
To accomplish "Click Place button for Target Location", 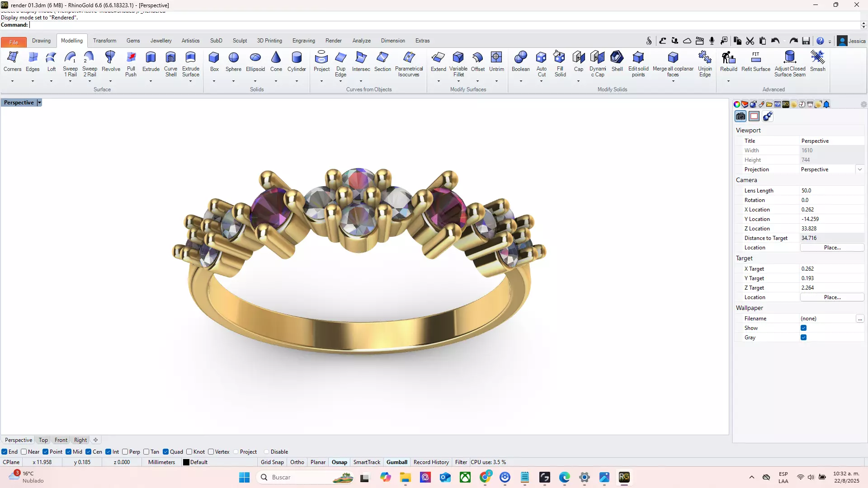I will pyautogui.click(x=832, y=297).
